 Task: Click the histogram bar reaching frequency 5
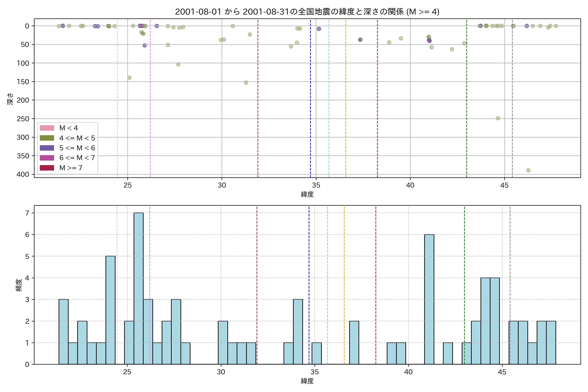point(110,310)
